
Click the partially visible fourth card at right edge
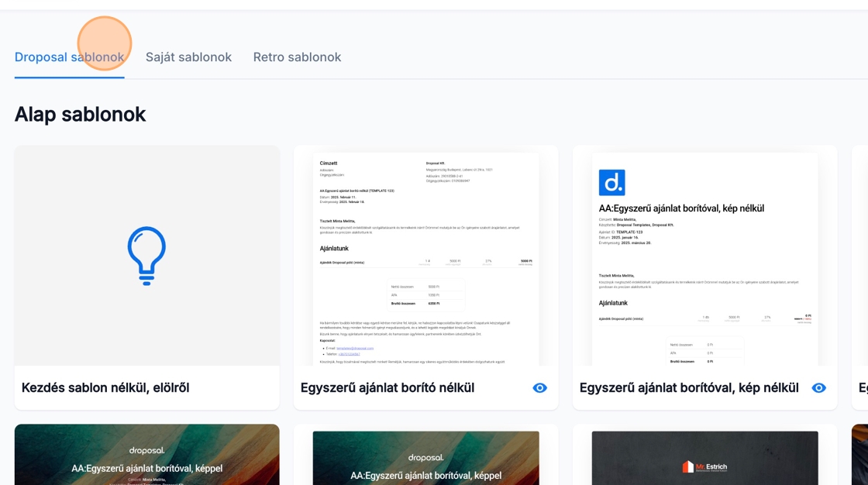click(859, 279)
